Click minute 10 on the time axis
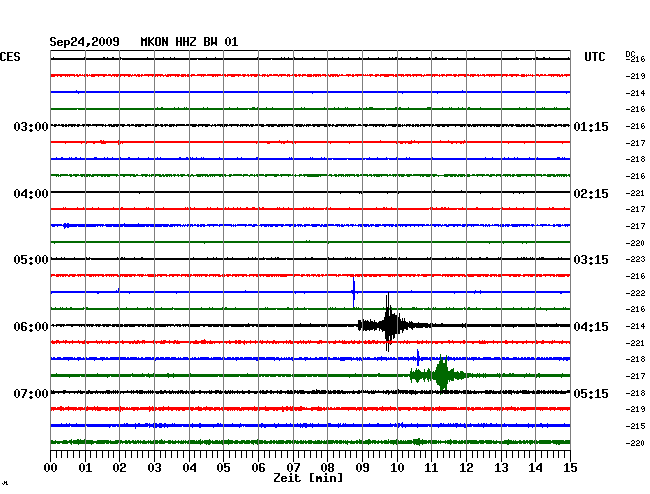Viewport: 650px width, 494px height. (397, 467)
